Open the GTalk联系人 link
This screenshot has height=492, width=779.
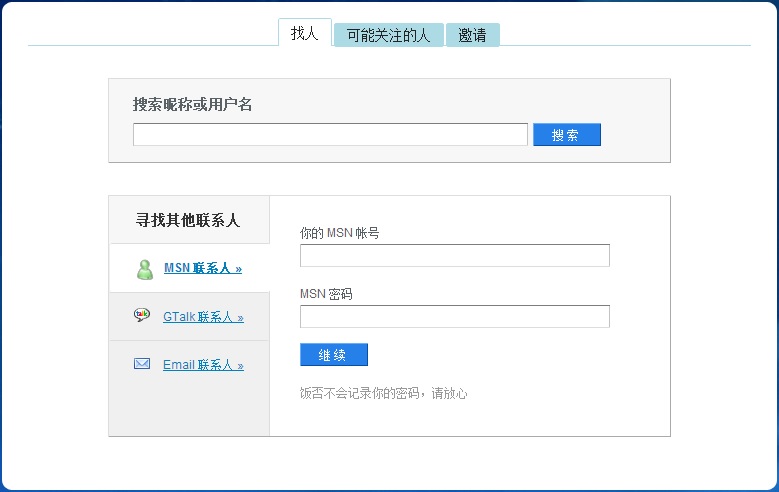click(x=203, y=317)
